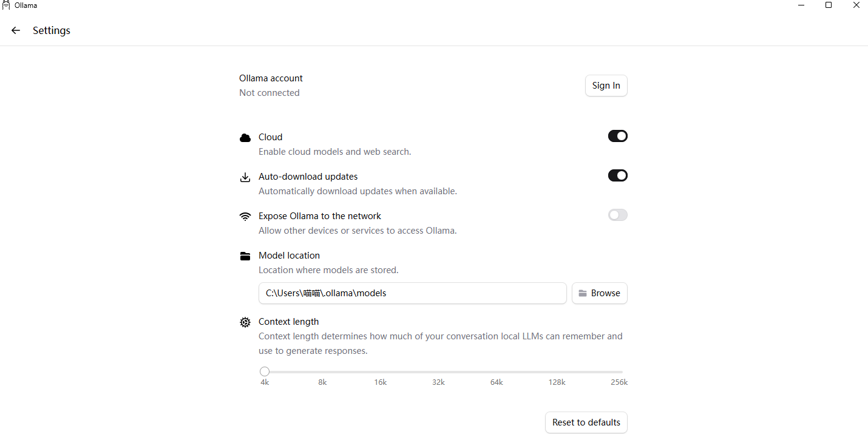
Task: Click the folder icon inside Browse button
Action: pos(583,293)
